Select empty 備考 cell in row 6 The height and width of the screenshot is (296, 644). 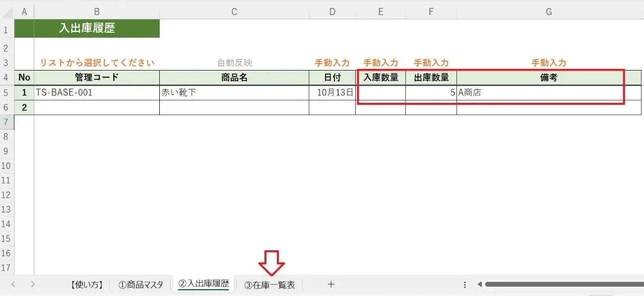pos(549,107)
